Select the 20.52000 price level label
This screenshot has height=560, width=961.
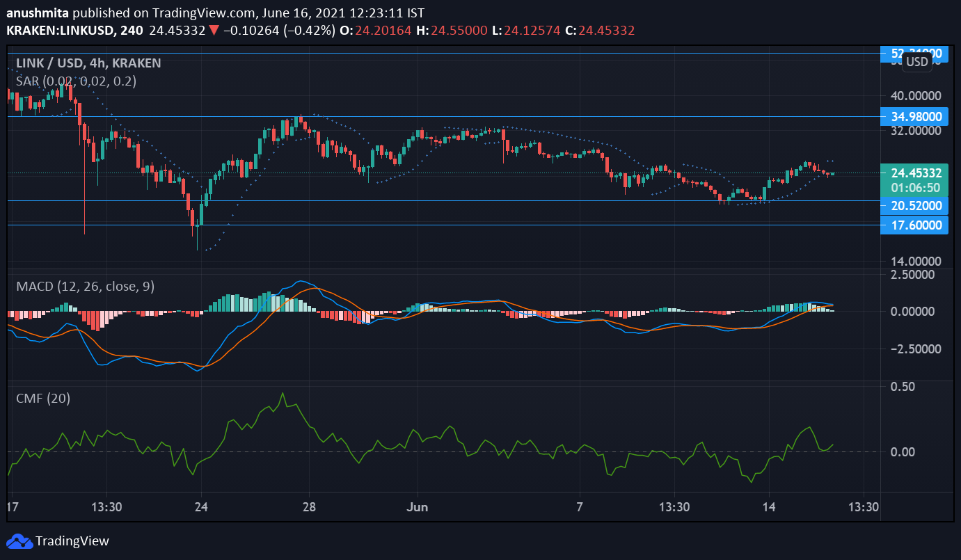coord(914,206)
